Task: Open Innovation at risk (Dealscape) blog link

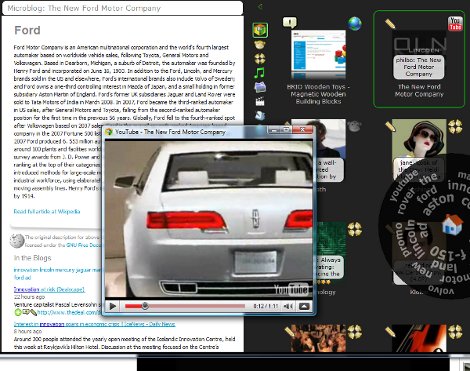Action: pyautogui.click(x=49, y=289)
